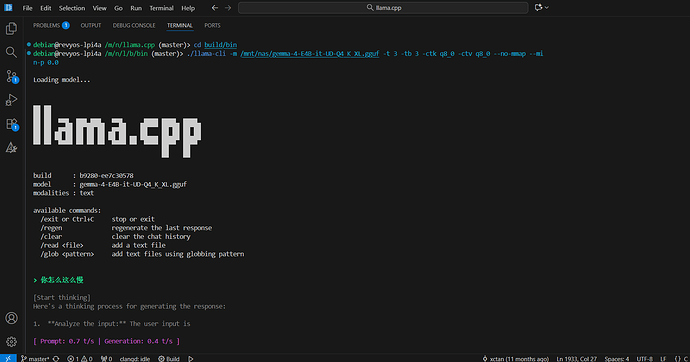Click the modalities : text line
Image resolution: width=690 pixels, height=362 pixels.
[x=63, y=193]
